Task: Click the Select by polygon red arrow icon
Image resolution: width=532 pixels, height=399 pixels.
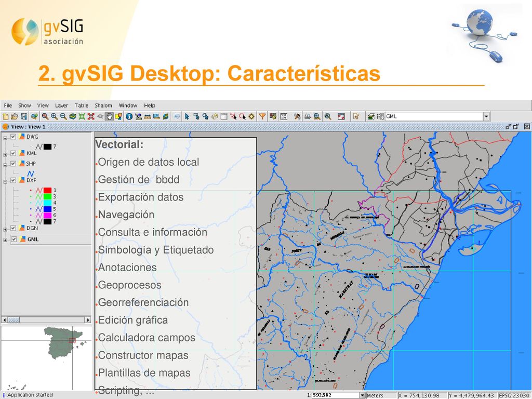Action: click(233, 116)
